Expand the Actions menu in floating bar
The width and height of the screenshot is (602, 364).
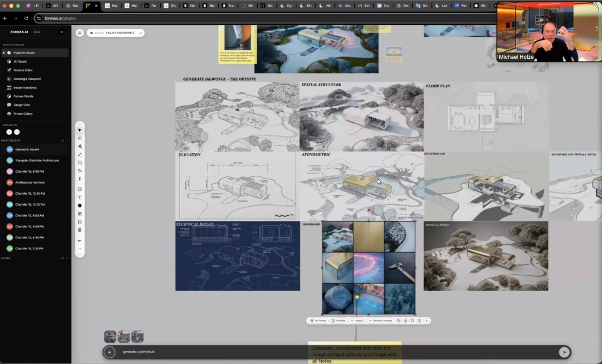(x=357, y=321)
